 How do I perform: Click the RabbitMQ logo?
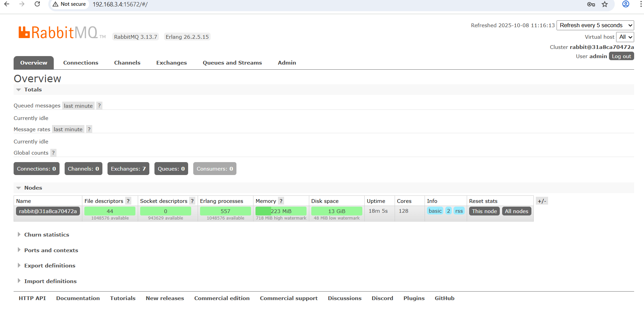click(x=62, y=33)
